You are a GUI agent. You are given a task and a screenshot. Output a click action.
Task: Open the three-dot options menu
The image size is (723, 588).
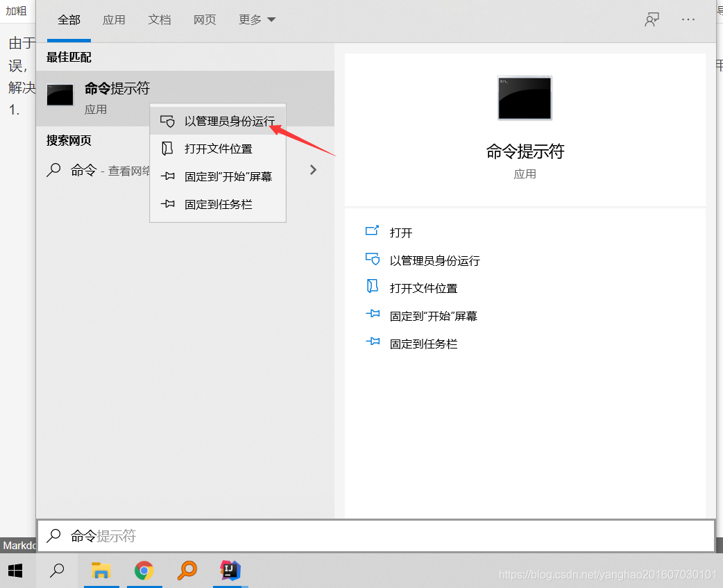[688, 20]
